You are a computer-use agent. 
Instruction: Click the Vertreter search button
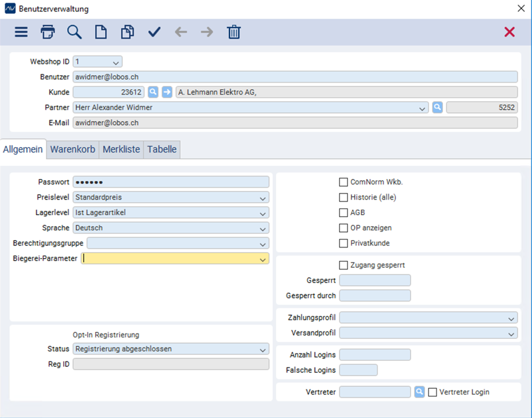point(420,392)
